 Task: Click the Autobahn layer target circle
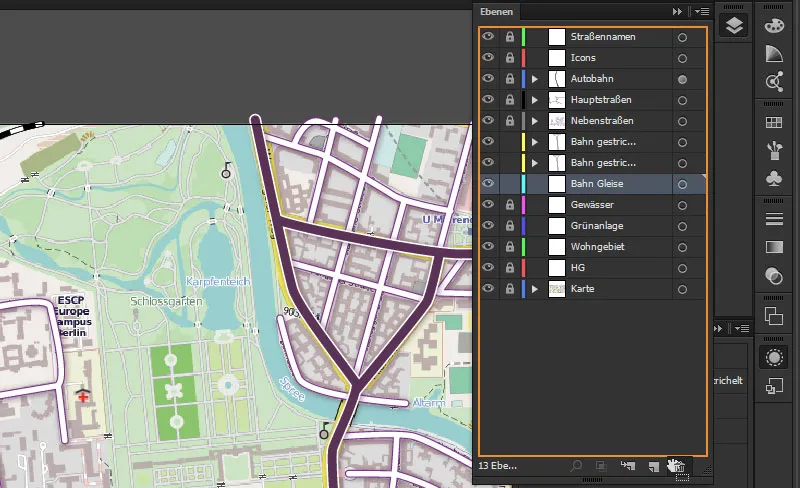tap(682, 79)
